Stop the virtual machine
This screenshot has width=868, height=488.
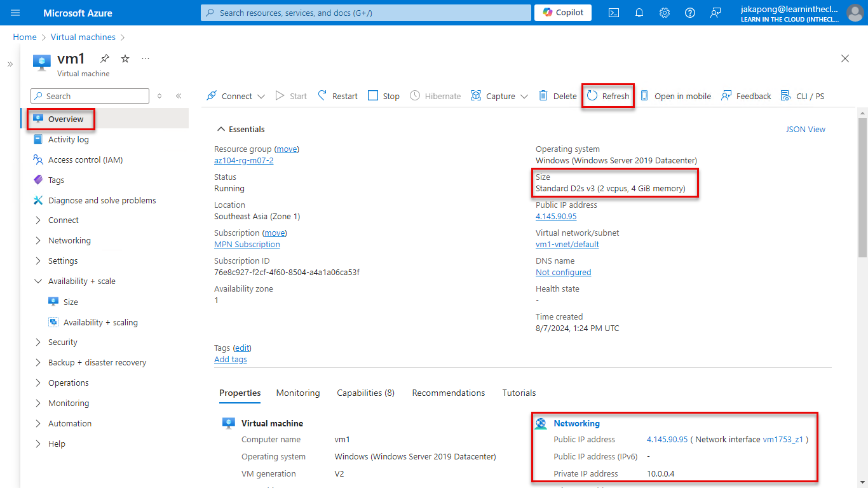(384, 96)
